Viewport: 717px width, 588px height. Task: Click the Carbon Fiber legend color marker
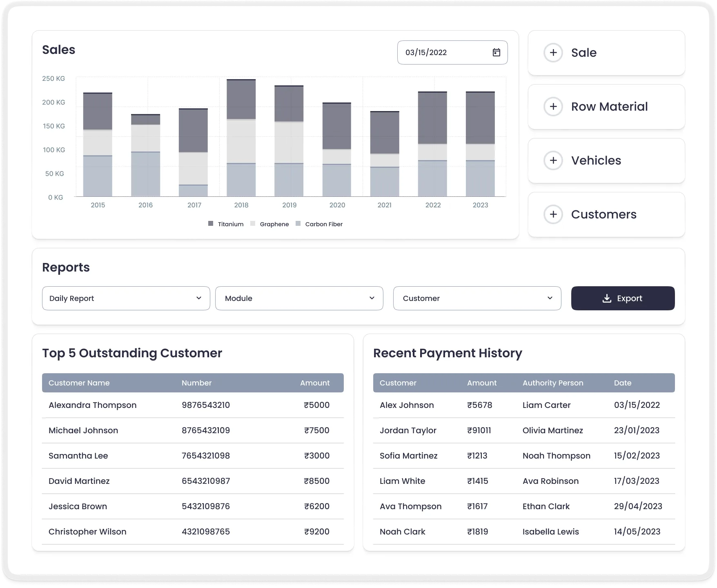pos(298,224)
